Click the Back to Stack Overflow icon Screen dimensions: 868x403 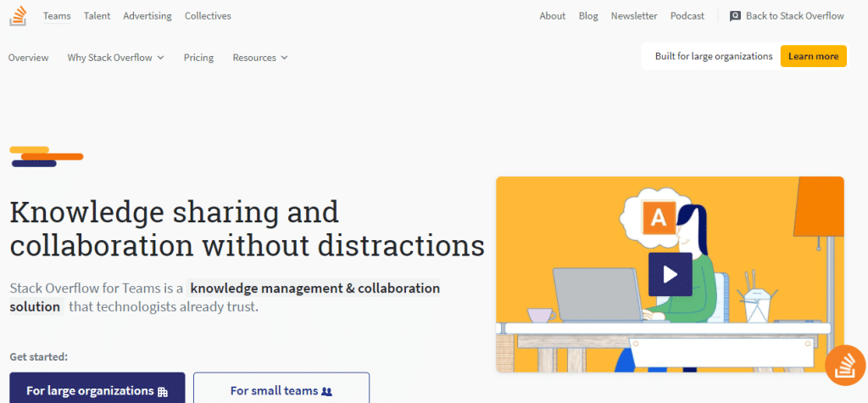click(x=735, y=16)
